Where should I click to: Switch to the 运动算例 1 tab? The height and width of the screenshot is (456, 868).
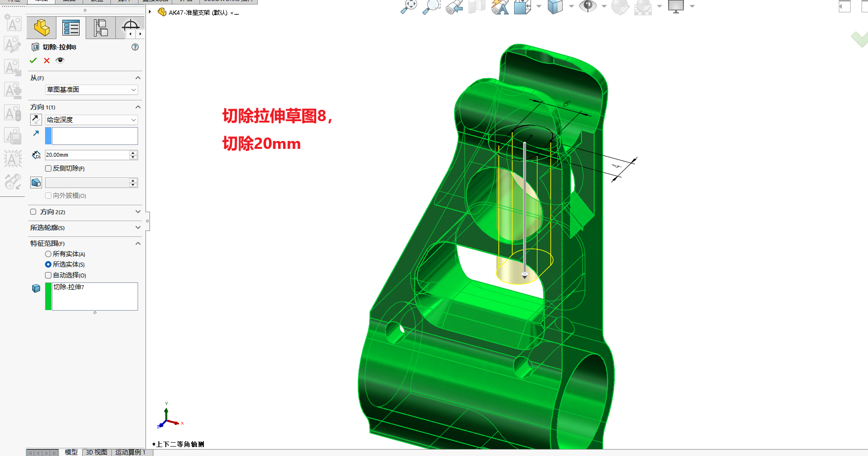click(130, 452)
